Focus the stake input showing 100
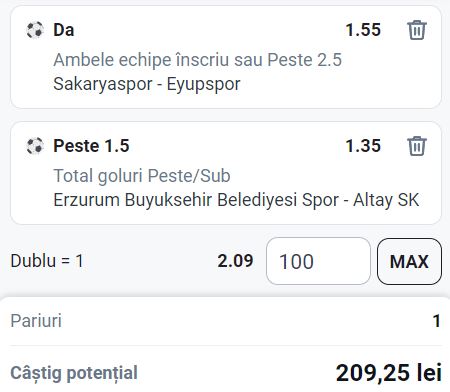Viewport: 450px width, 392px height. (318, 261)
